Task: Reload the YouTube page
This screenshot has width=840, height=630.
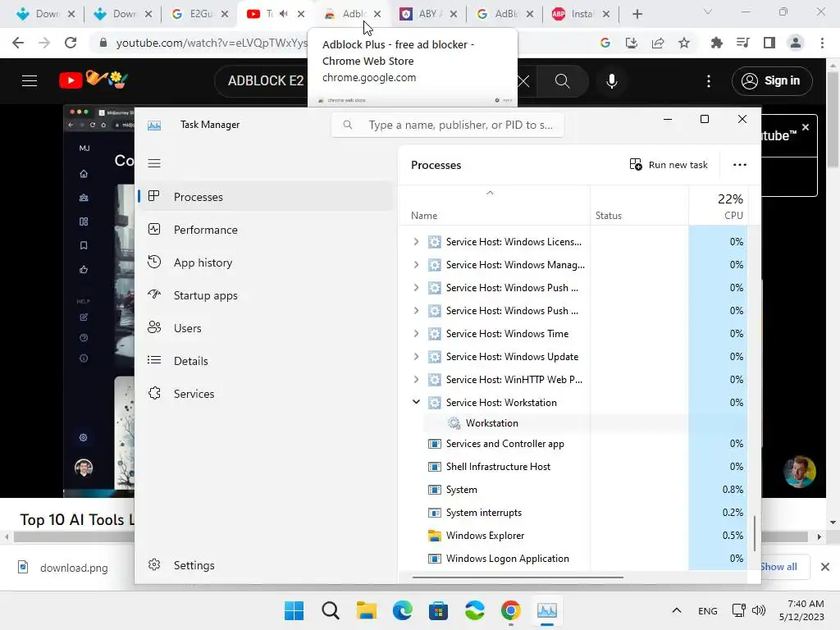Action: pyautogui.click(x=71, y=43)
